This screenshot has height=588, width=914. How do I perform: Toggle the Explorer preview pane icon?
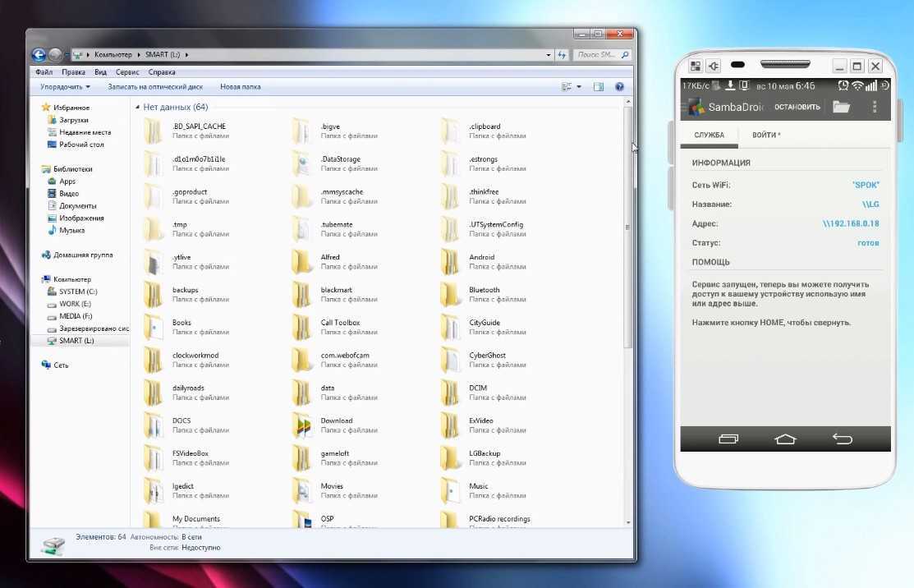click(599, 86)
